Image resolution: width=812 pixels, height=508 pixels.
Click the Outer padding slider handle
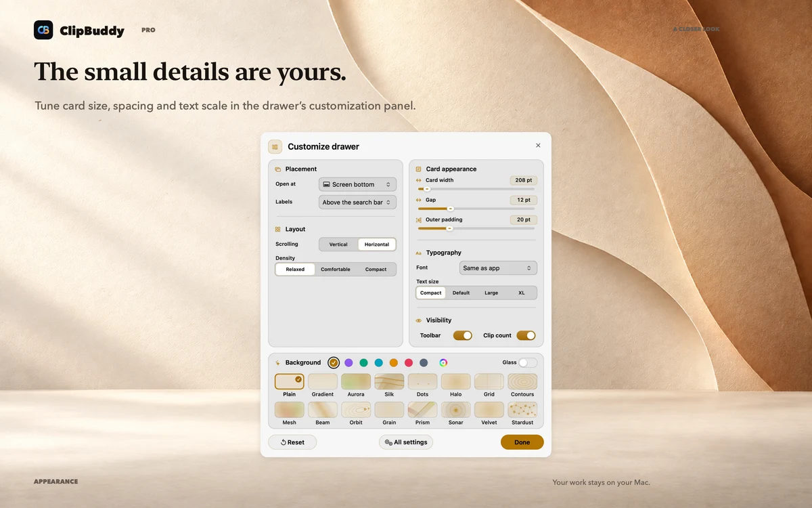(449, 228)
